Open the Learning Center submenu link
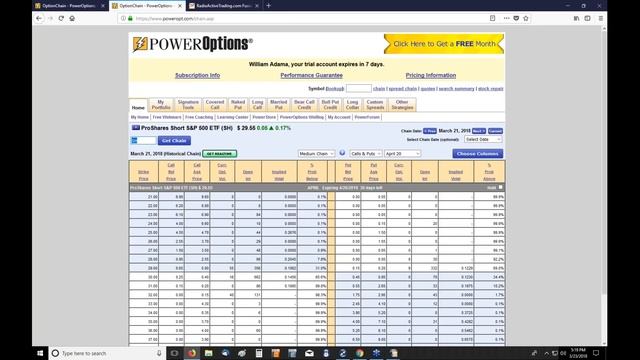The width and height of the screenshot is (640, 360). pos(233,117)
